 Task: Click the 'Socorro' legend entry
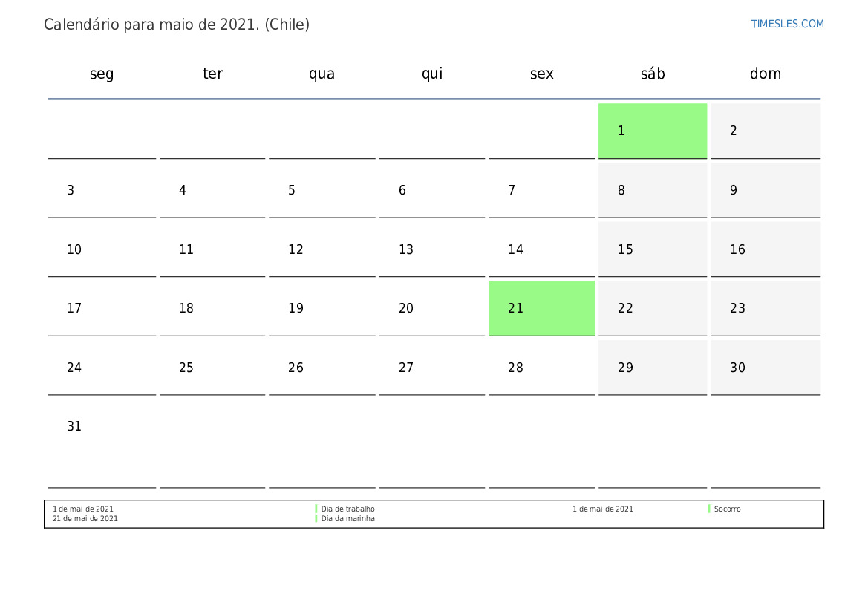pos(727,509)
